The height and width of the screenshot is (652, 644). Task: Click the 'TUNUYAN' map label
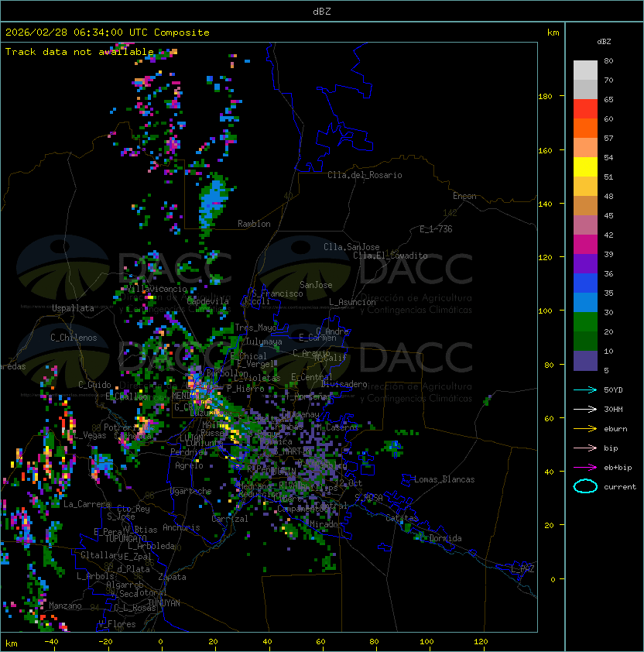[164, 603]
